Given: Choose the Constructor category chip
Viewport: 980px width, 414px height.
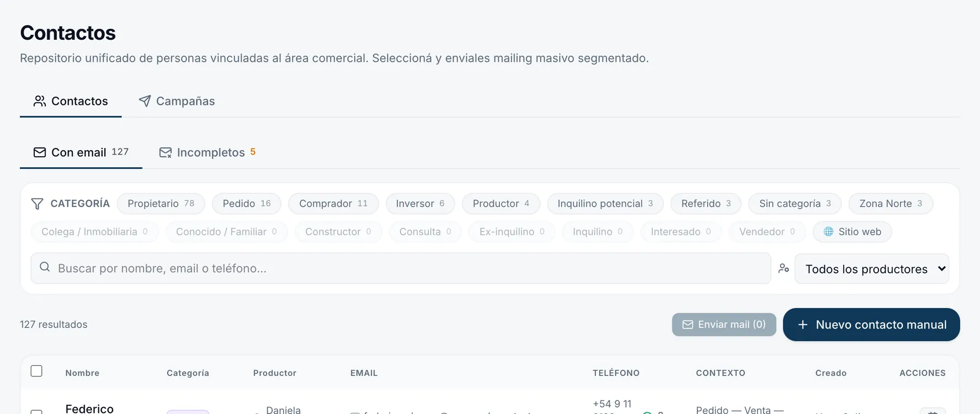Looking at the screenshot, I should point(338,232).
